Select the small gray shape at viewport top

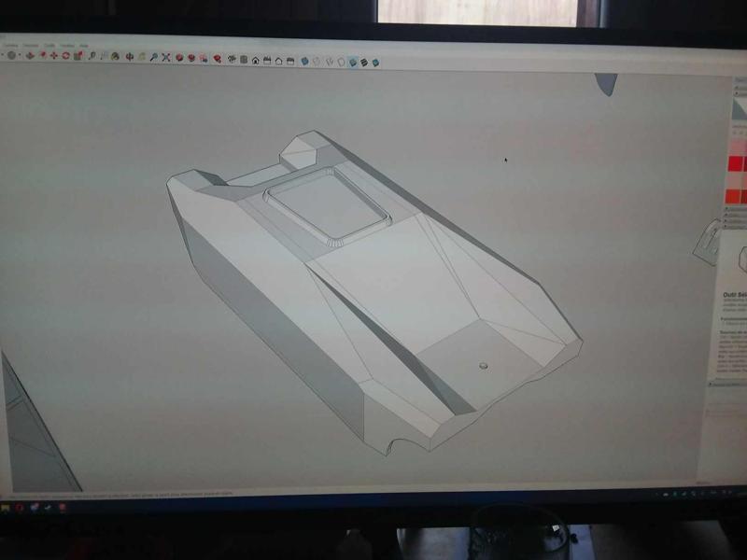coord(606,84)
